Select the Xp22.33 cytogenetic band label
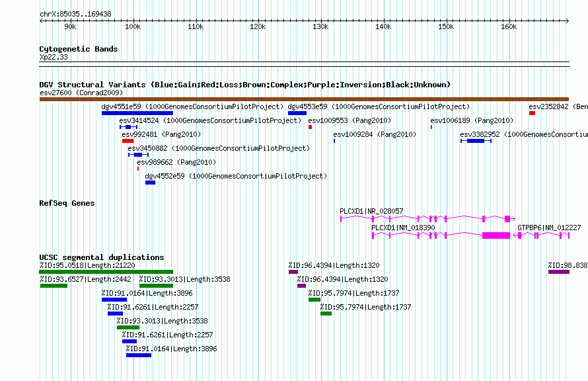 [54, 57]
